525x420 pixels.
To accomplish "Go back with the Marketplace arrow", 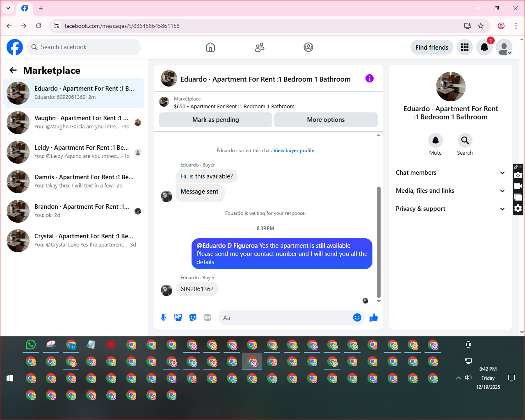I will point(13,70).
